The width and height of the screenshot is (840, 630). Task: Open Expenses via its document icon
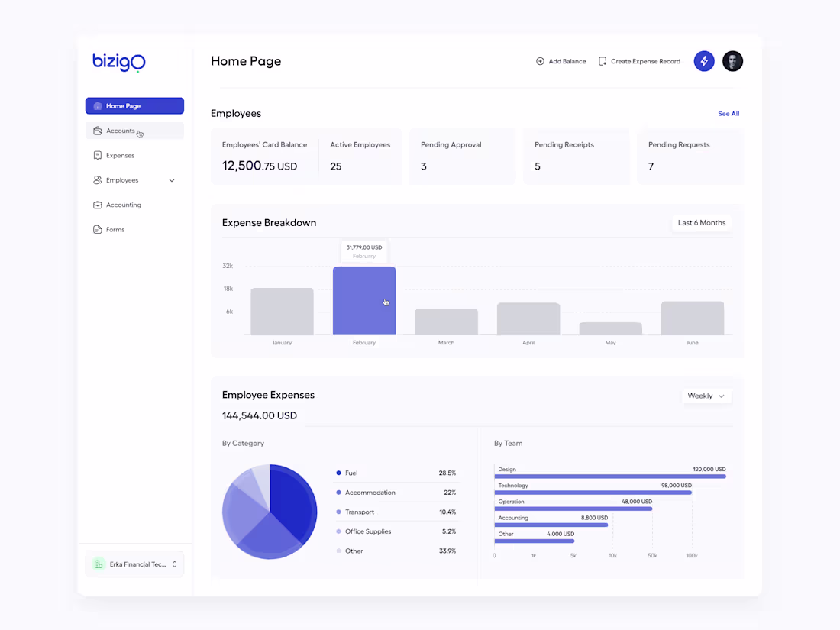pos(98,155)
